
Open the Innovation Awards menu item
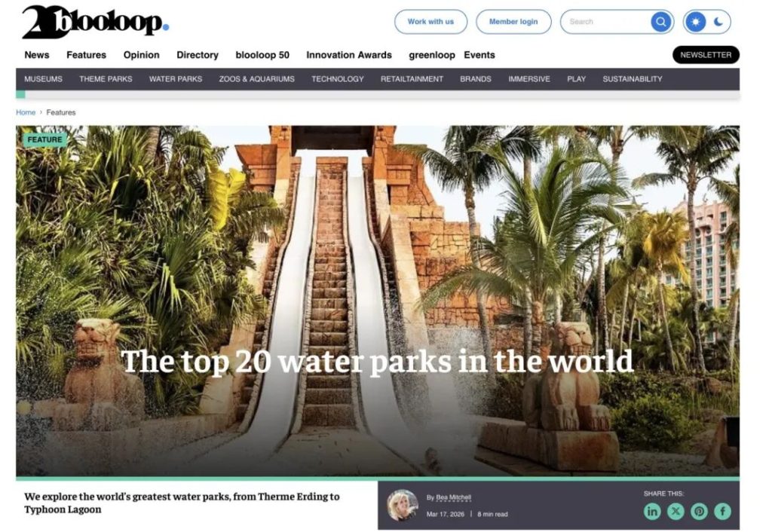click(x=349, y=55)
